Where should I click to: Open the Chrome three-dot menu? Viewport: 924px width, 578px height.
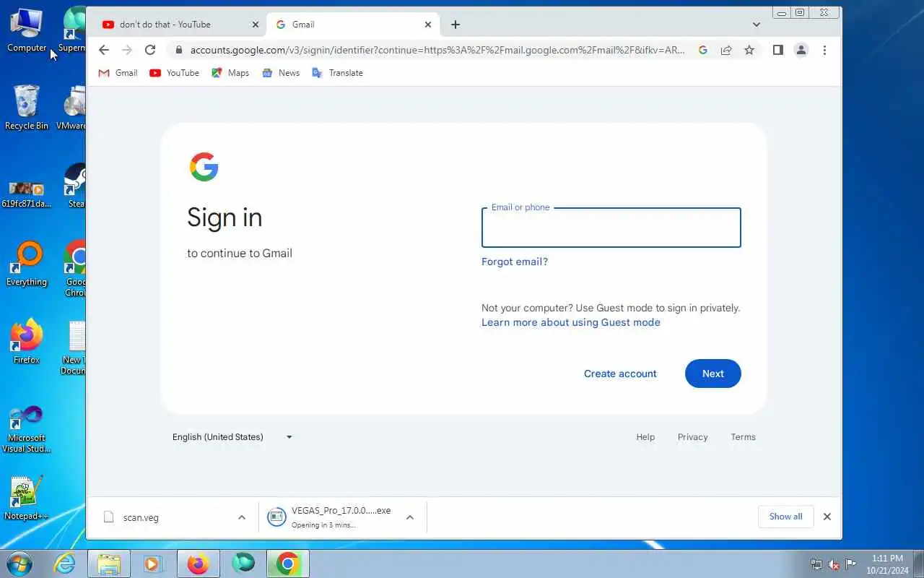point(824,50)
